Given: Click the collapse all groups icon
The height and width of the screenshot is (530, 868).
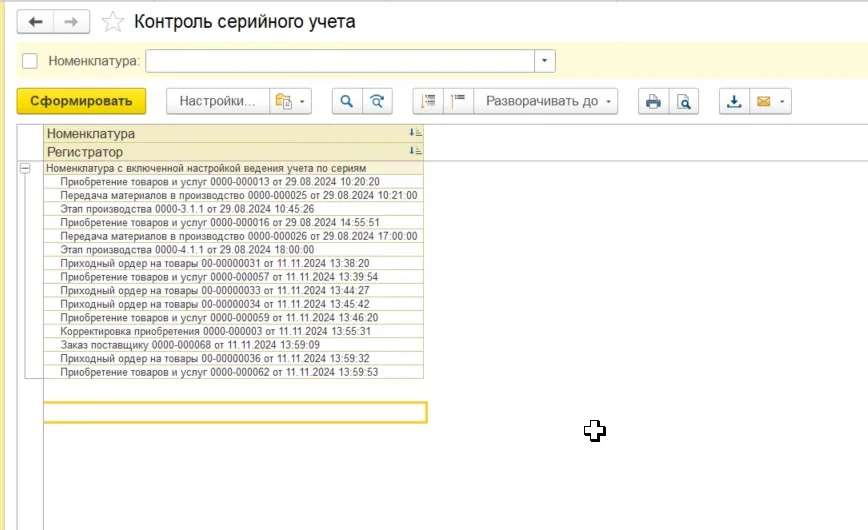Looking at the screenshot, I should point(458,101).
